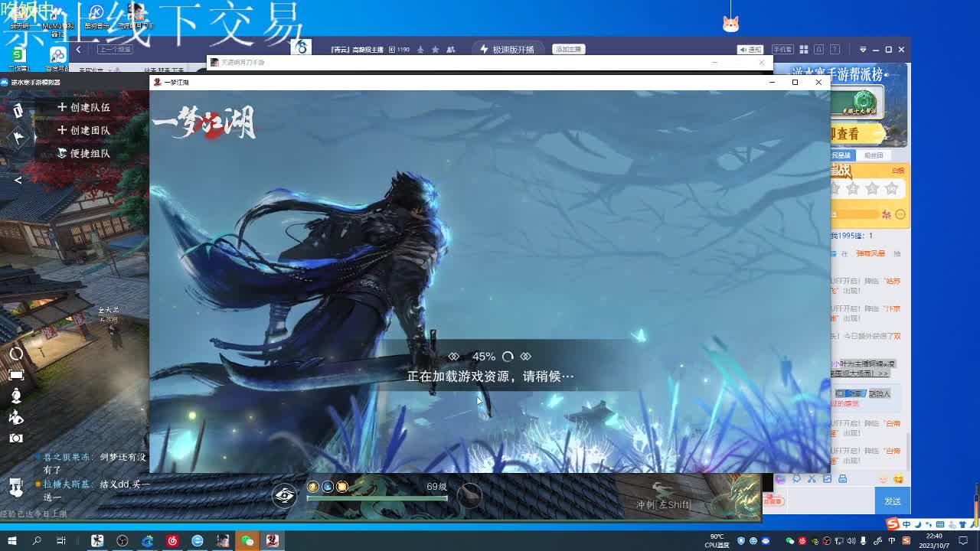Select 极速版开播 tab
980x551 pixels.
(507, 50)
